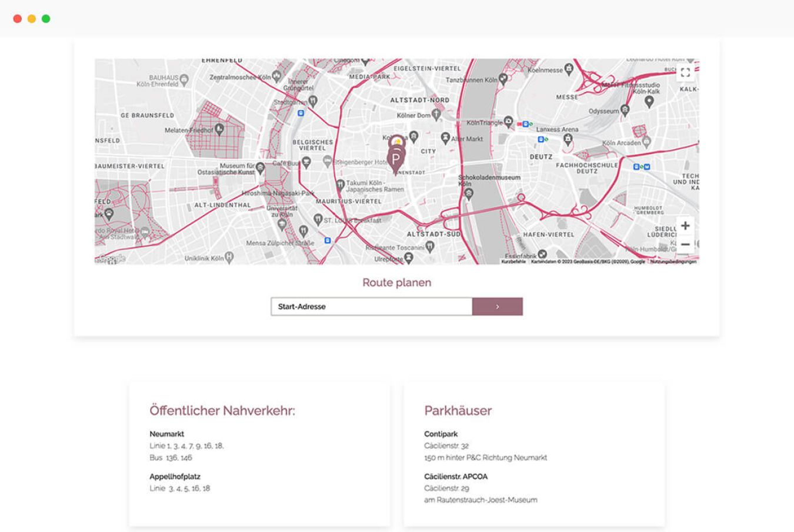The width and height of the screenshot is (794, 532).
Task: Click the Uniklinik Köln hospital marker
Action: pos(229,257)
